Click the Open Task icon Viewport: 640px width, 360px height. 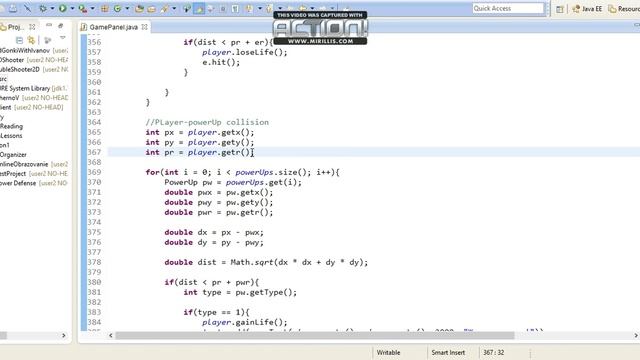click(151, 8)
